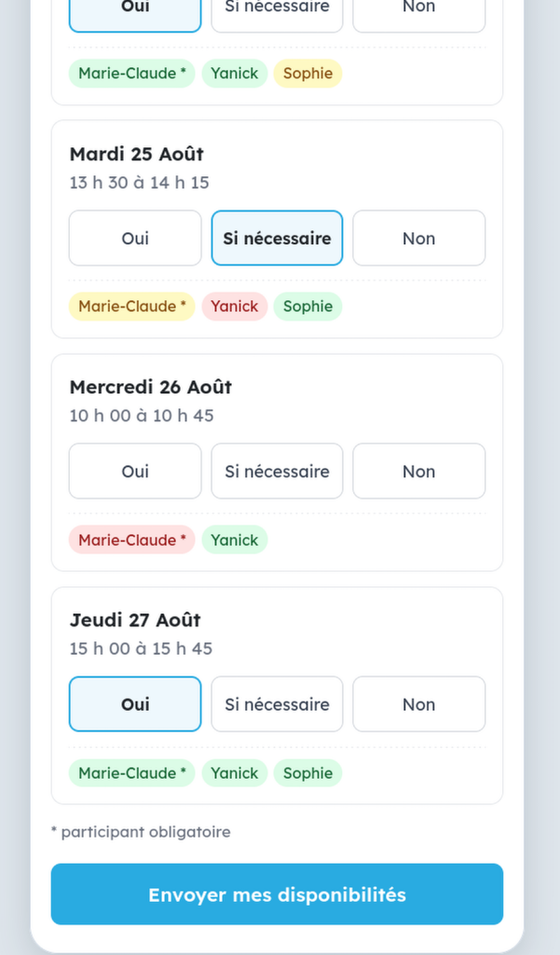Click Sophie tag under Jeudi 27 Août
Image resolution: width=560 pixels, height=955 pixels.
[307, 773]
